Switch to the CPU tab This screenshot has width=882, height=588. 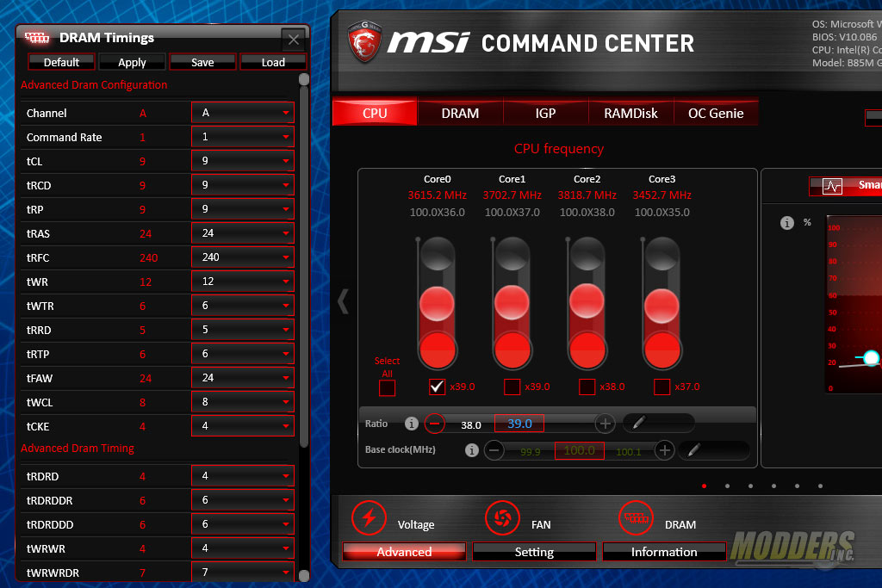tap(375, 113)
